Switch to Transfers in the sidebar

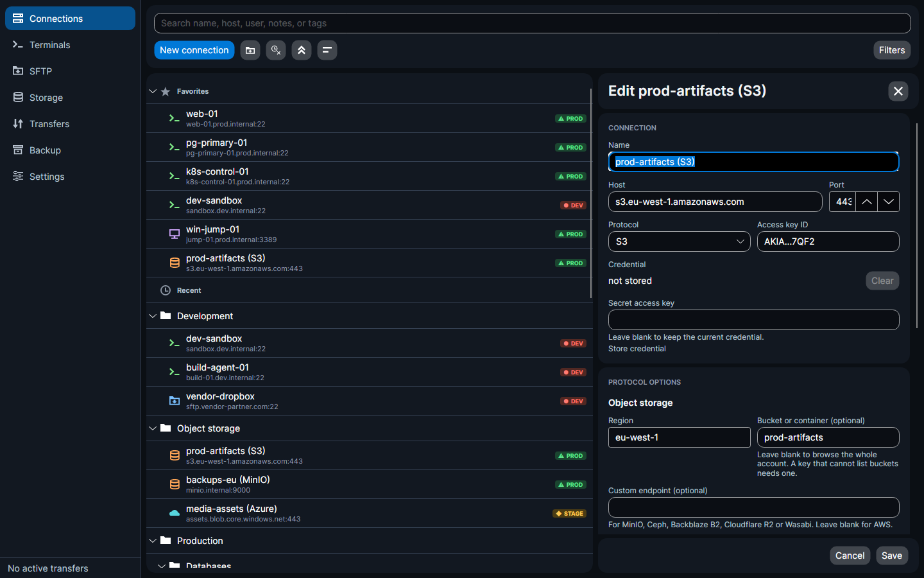(x=70, y=124)
